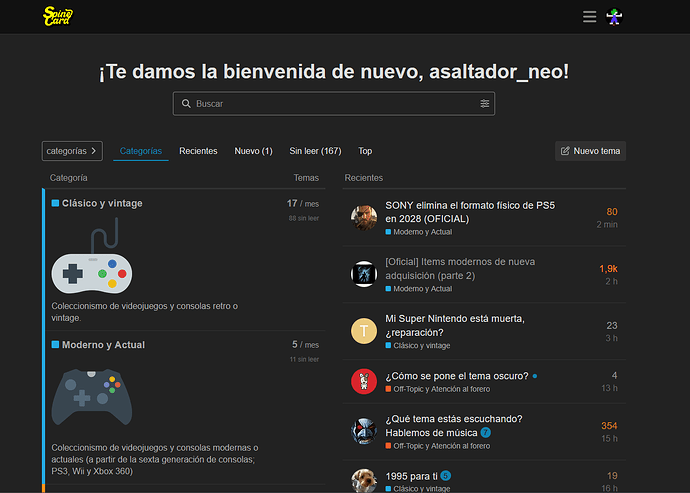Open the avatar beside Items modernos topic
The height and width of the screenshot is (493, 690).
364,274
